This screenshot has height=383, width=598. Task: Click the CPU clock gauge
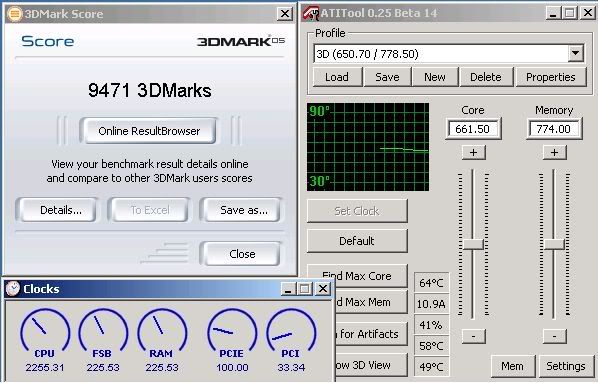pyautogui.click(x=45, y=330)
